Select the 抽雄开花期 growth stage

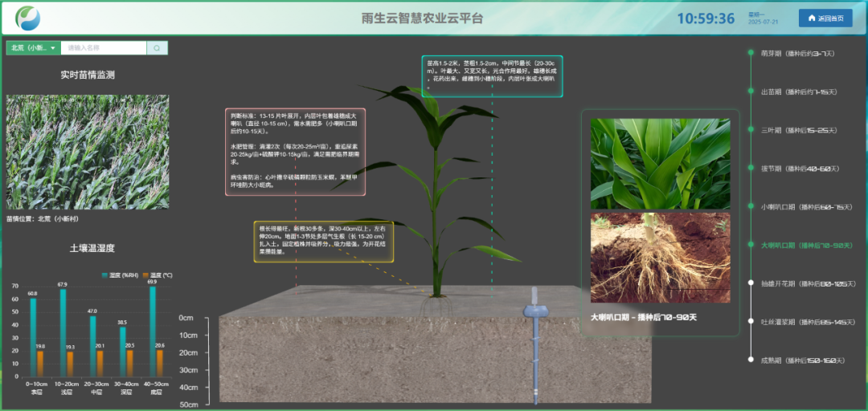pyautogui.click(x=808, y=283)
